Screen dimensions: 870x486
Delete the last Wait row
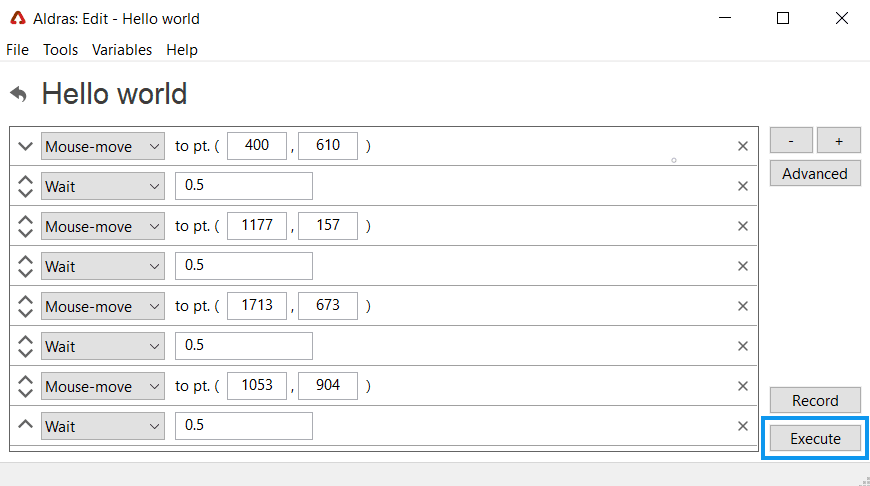[742, 426]
